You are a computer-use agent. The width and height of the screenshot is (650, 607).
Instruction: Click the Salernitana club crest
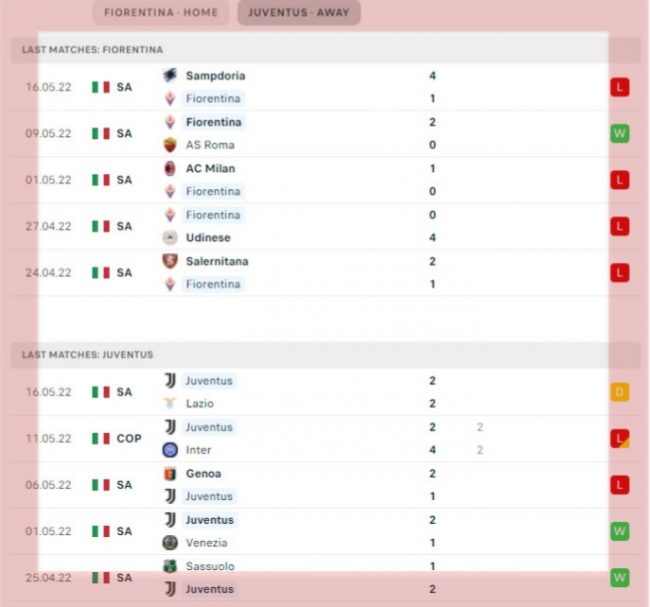pyautogui.click(x=170, y=261)
